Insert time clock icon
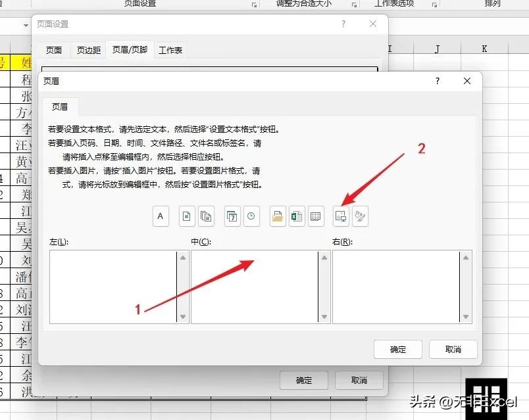Viewport: 529px width, 420px height. click(x=251, y=216)
